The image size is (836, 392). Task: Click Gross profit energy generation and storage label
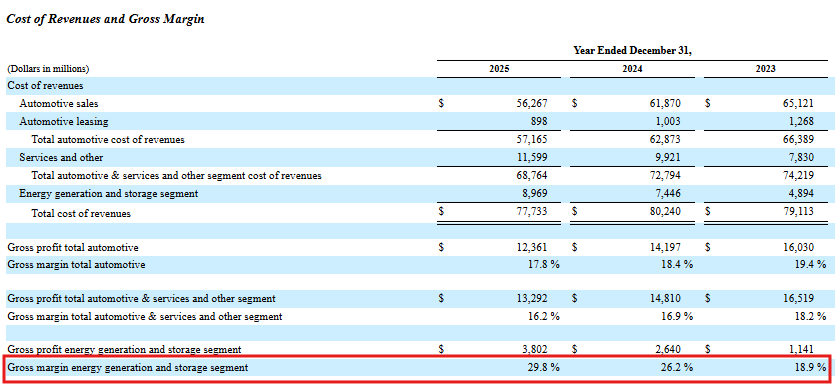(124, 349)
